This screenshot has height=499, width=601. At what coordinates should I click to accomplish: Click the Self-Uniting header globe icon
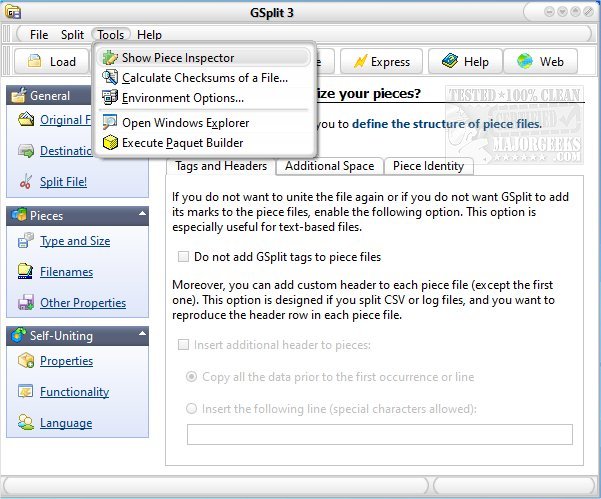19,335
